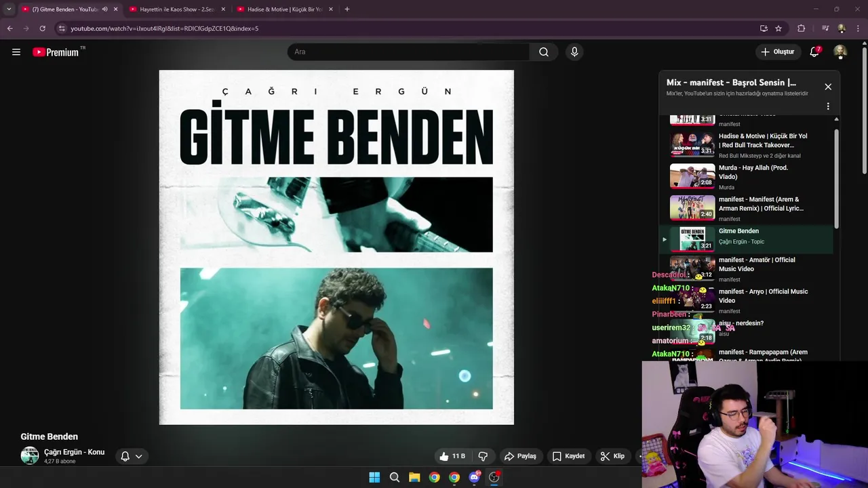
Task: Open playlist three-dot options menu
Action: click(x=828, y=106)
